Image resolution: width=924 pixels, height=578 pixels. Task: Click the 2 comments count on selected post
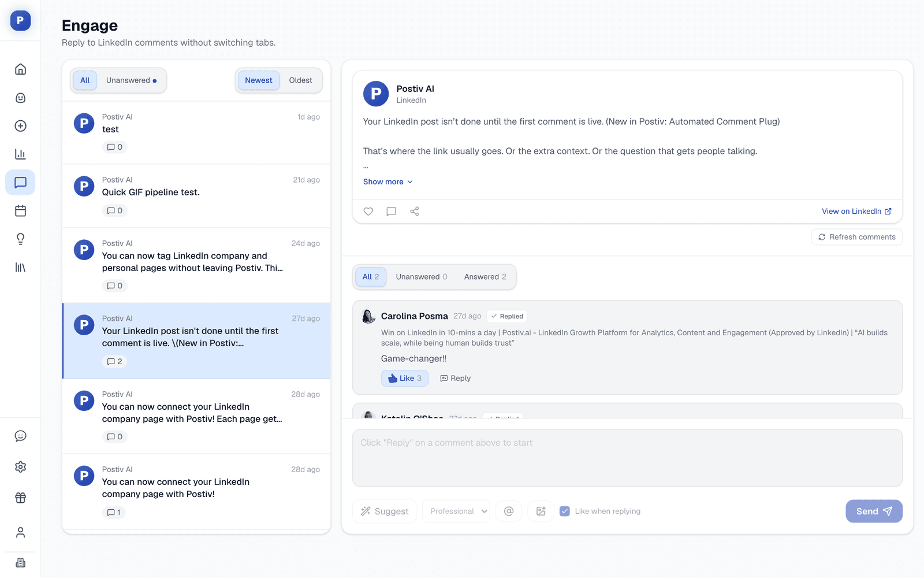[115, 362]
